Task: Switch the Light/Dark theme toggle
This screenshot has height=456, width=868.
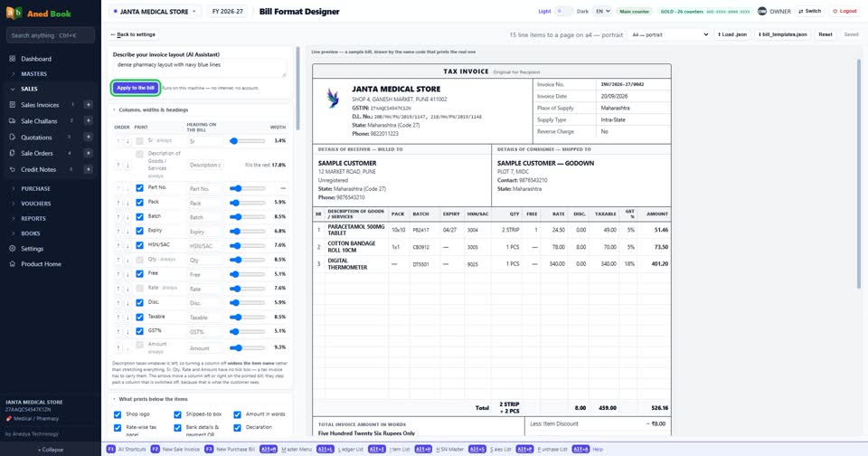Action: coord(563,11)
